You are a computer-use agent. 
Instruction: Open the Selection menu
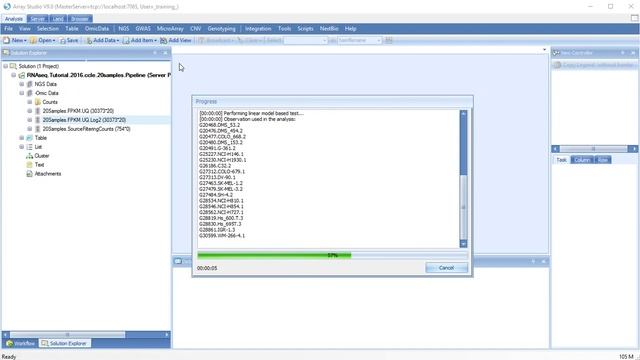(x=48, y=29)
